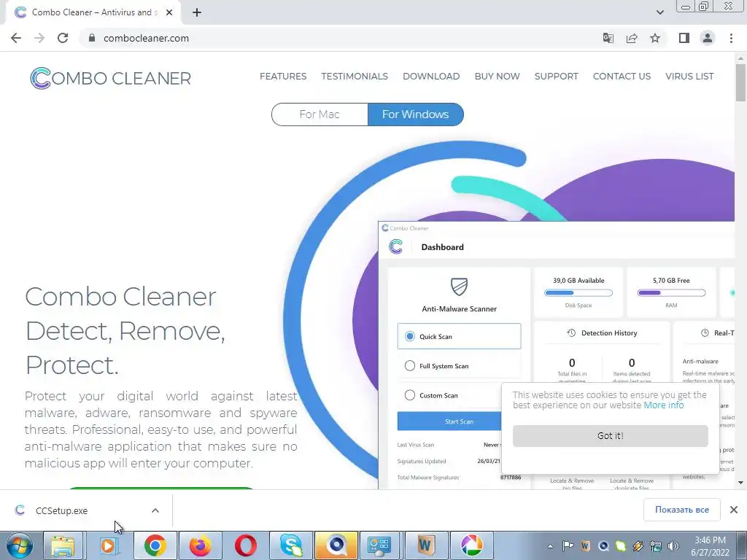Select the For Mac toggle option
Image resolution: width=747 pixels, height=560 pixels.
(x=320, y=114)
